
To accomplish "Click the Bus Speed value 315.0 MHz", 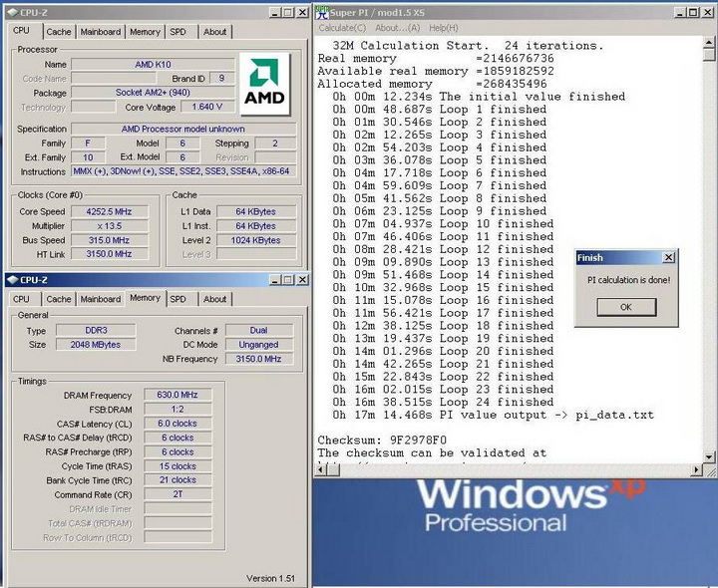I will [110, 240].
